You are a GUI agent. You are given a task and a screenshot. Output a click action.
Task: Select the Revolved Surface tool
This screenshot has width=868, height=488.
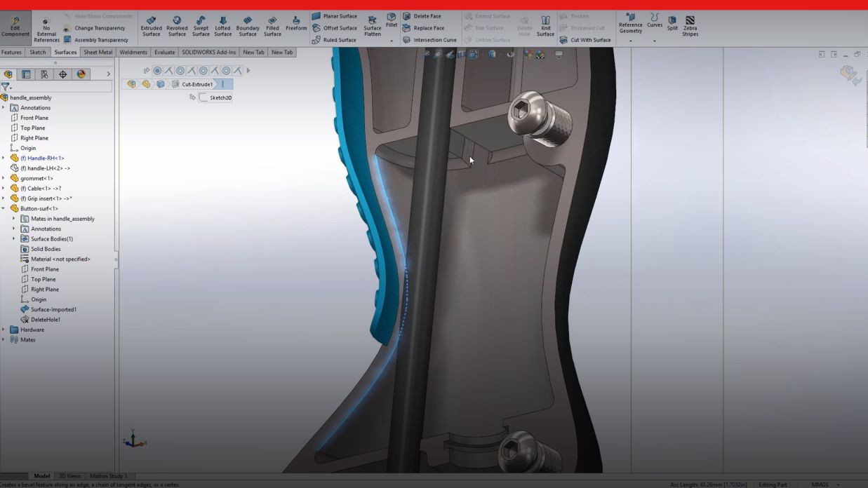click(x=177, y=27)
